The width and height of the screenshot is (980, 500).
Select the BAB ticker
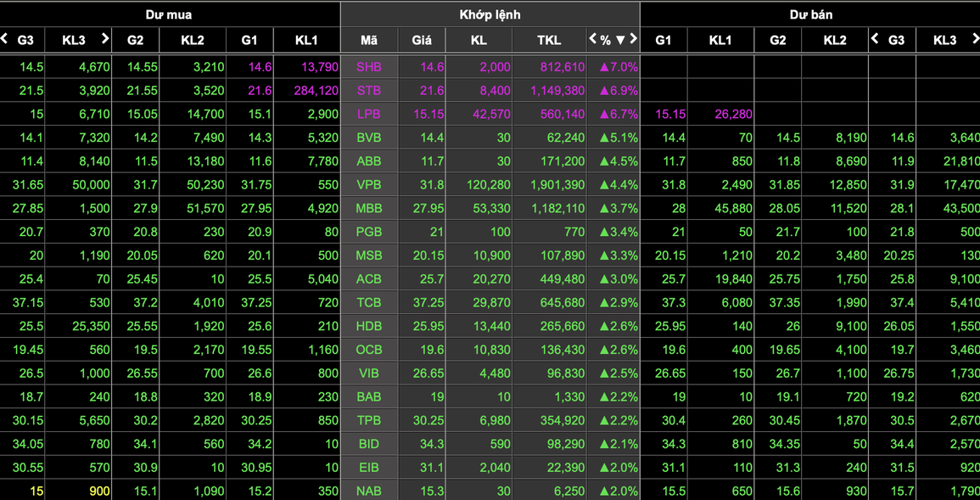click(x=369, y=397)
